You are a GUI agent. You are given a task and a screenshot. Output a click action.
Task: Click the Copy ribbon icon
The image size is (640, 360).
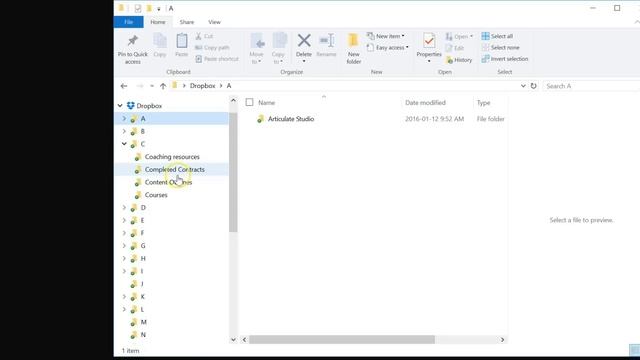click(160, 41)
